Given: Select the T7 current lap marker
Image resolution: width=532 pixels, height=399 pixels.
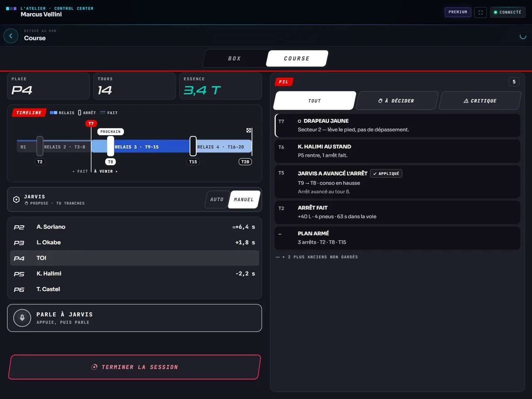Looking at the screenshot, I should 91,123.
